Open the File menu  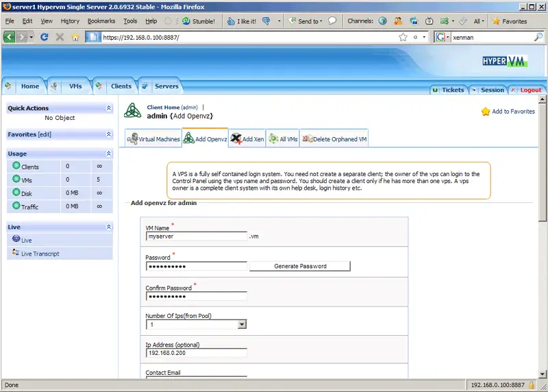pos(10,21)
